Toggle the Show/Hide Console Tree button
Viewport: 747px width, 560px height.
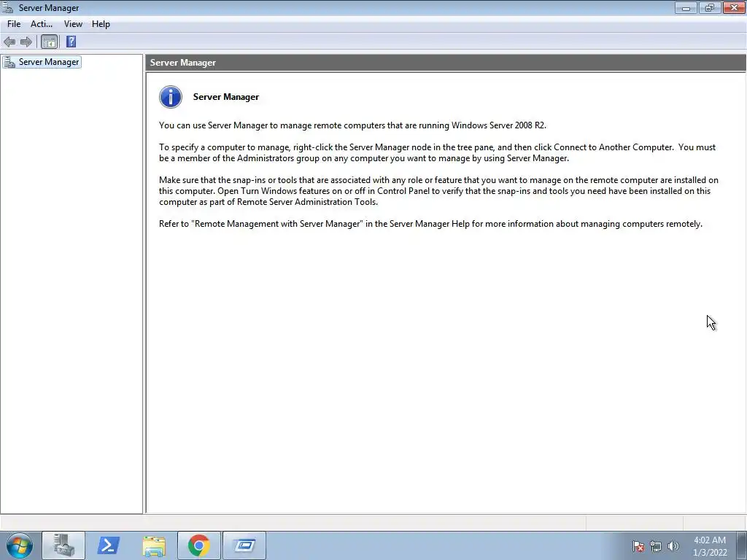(x=49, y=42)
